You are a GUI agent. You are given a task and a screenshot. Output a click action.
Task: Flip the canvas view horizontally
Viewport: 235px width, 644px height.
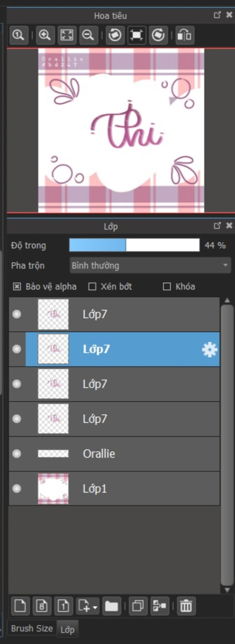click(x=185, y=35)
